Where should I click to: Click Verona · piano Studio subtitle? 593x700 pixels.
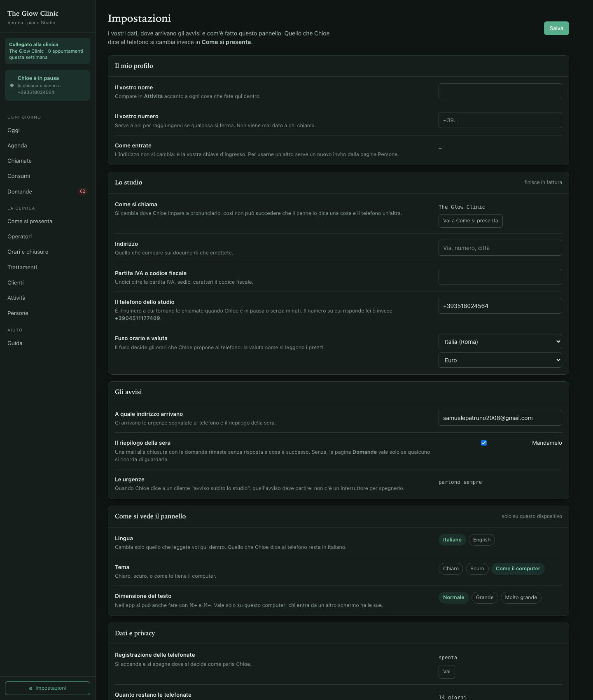pos(31,23)
